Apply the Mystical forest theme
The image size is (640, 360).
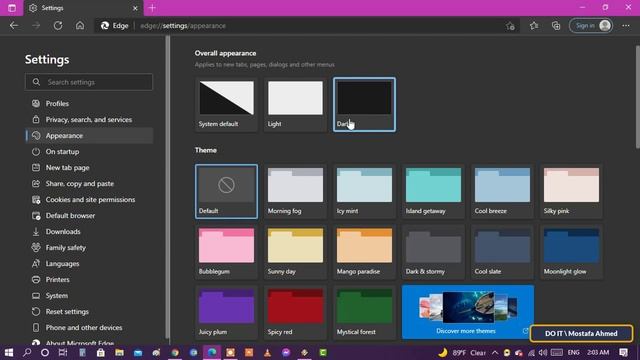[x=364, y=312]
